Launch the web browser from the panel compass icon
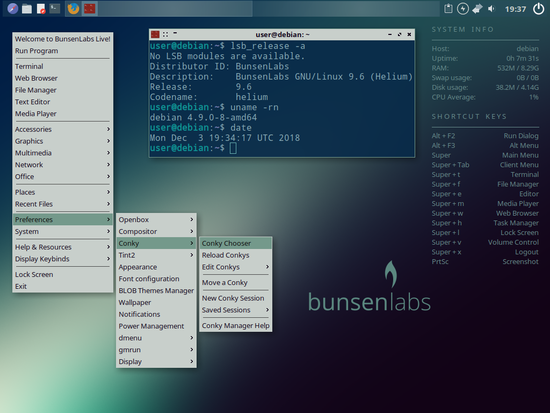 coord(13,8)
